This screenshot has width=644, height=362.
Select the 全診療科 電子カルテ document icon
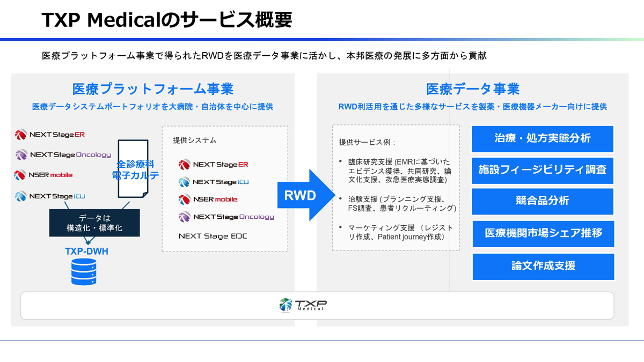[133, 169]
